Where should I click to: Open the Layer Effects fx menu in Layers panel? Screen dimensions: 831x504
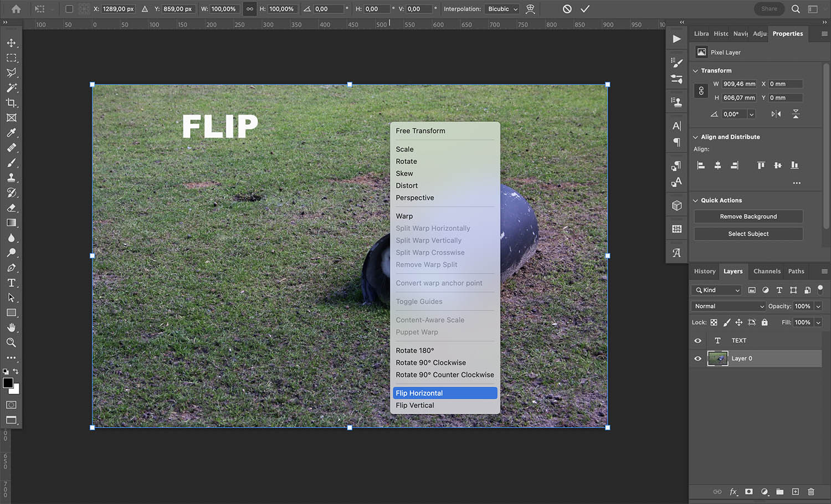(733, 492)
